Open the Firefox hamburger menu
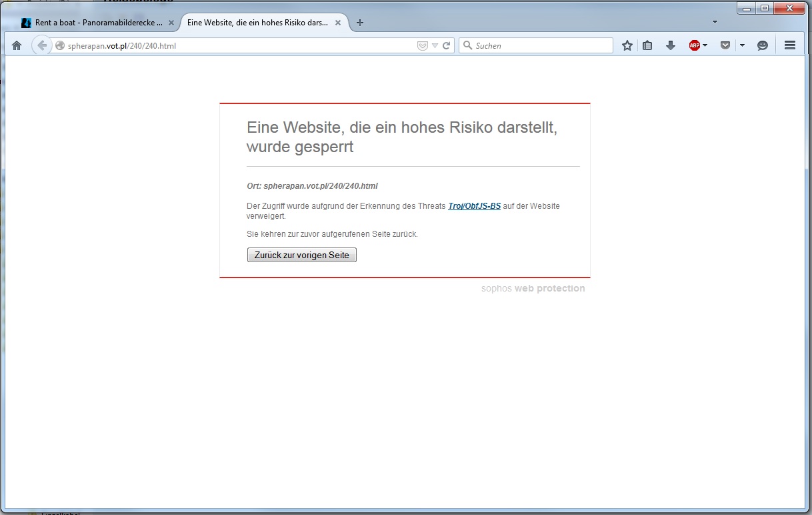The image size is (812, 515). coord(790,45)
